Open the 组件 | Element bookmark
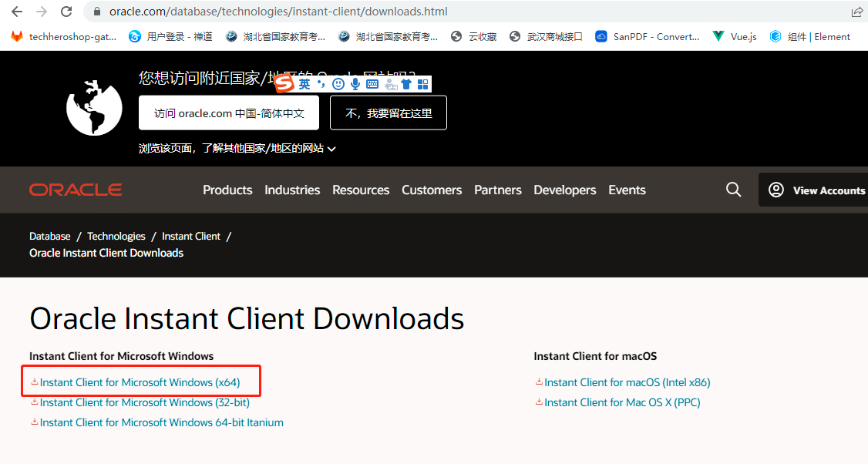The width and height of the screenshot is (868, 464). click(x=810, y=36)
